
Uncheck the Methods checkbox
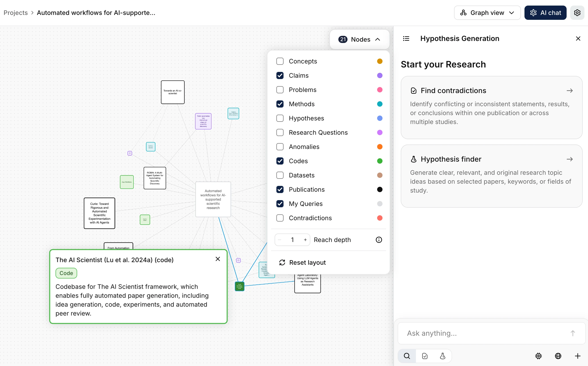[x=280, y=104]
